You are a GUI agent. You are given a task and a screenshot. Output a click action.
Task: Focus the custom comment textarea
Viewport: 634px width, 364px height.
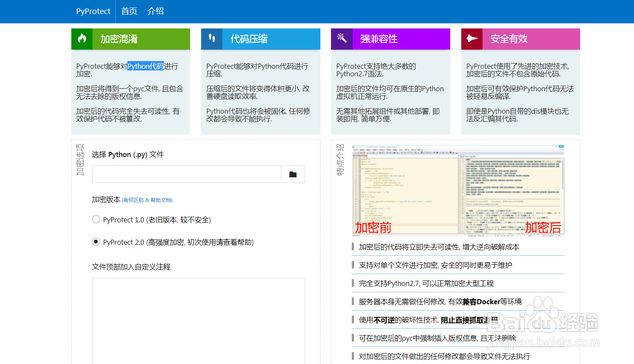(199, 321)
